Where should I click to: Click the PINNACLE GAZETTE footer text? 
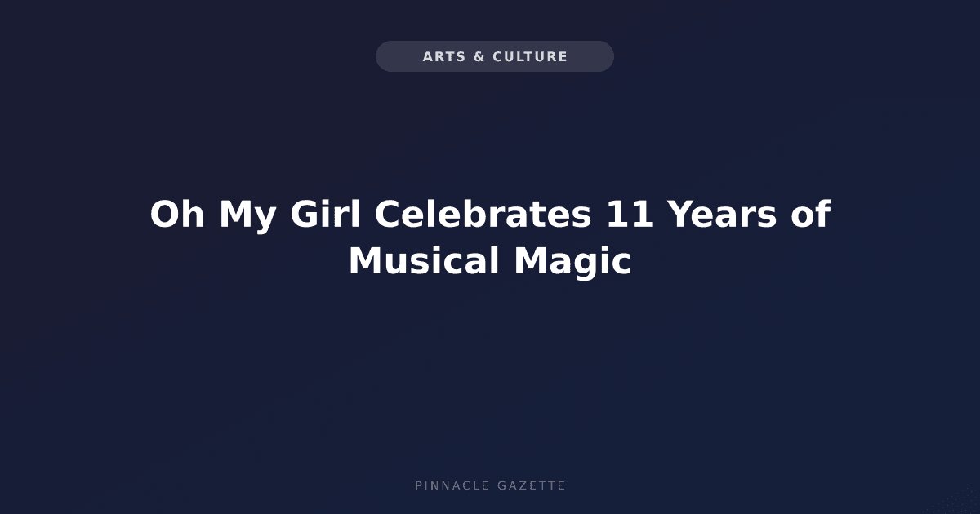click(x=490, y=485)
